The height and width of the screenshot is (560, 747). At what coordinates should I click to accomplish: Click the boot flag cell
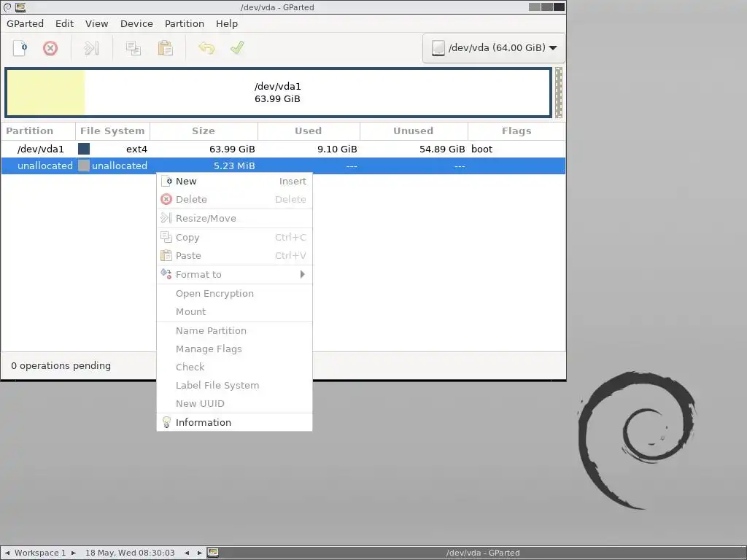481,149
